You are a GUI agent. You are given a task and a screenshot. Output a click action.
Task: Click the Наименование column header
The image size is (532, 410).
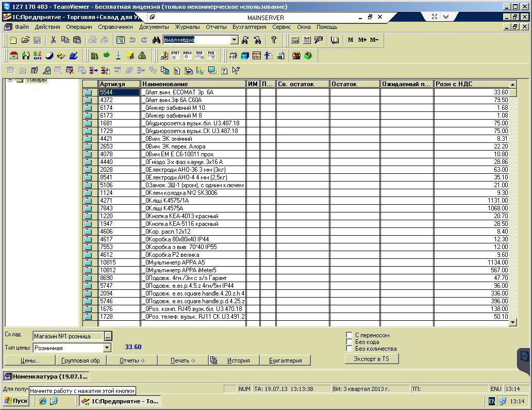[193, 84]
